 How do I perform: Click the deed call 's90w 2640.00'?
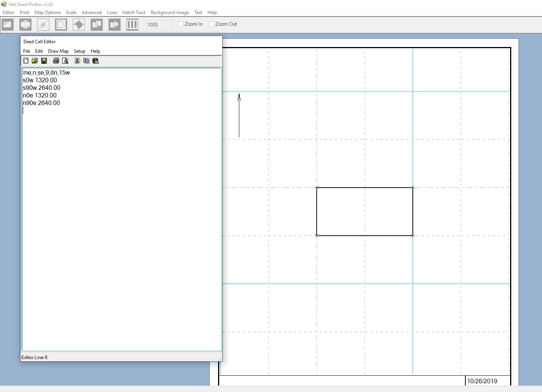(x=41, y=88)
